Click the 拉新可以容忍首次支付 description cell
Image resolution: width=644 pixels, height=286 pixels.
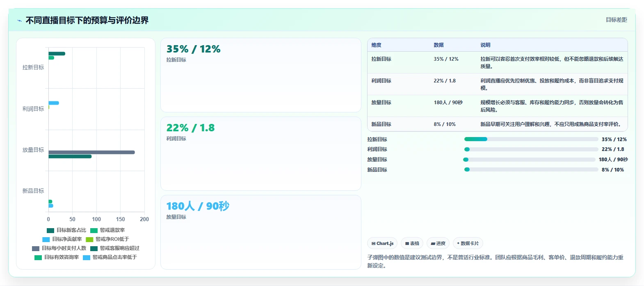coord(552,63)
